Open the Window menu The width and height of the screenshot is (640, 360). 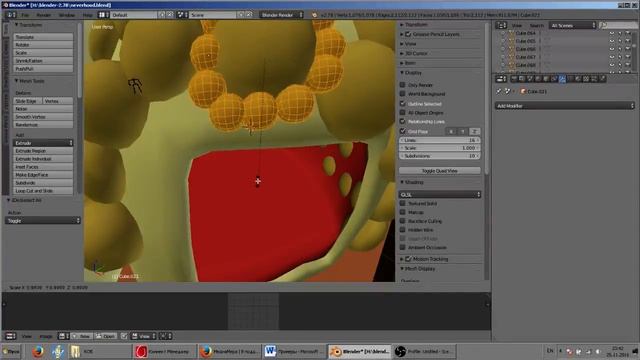[x=67, y=15]
